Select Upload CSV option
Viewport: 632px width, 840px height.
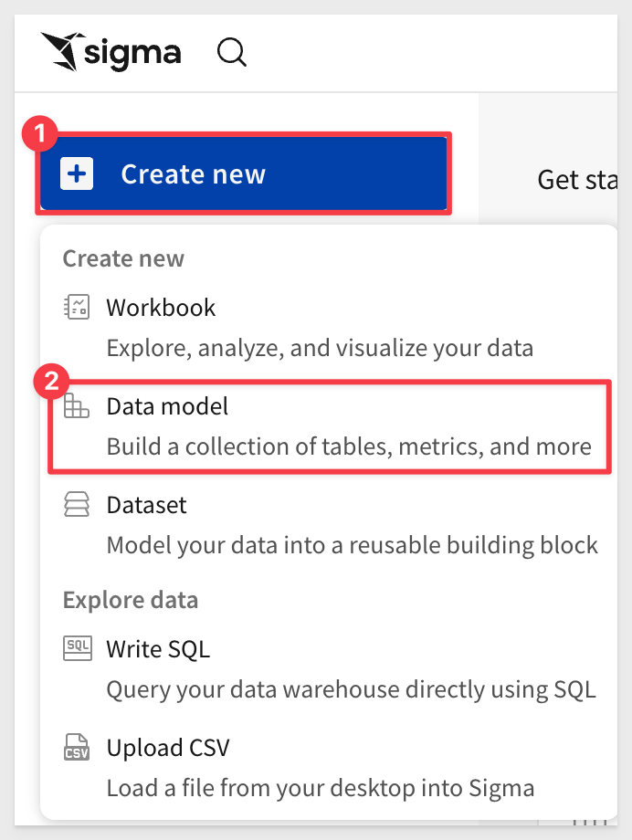329,767
